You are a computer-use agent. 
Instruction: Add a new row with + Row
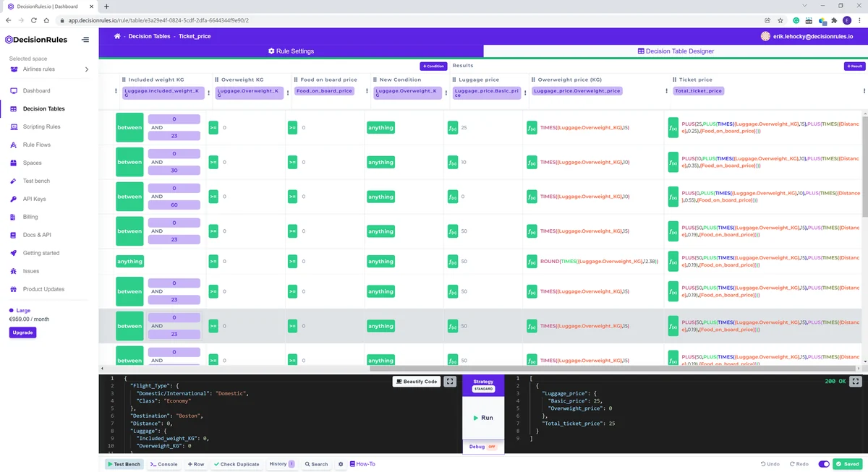[x=196, y=464]
